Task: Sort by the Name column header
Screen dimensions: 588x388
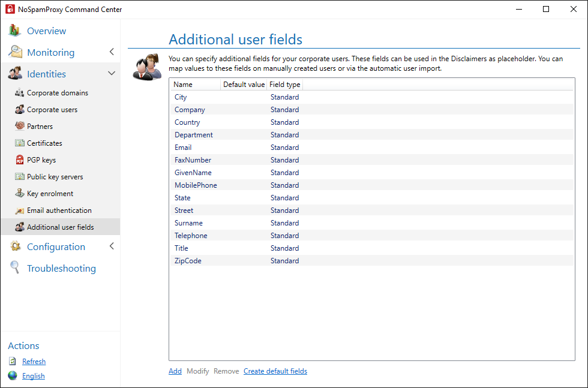Action: (196, 85)
